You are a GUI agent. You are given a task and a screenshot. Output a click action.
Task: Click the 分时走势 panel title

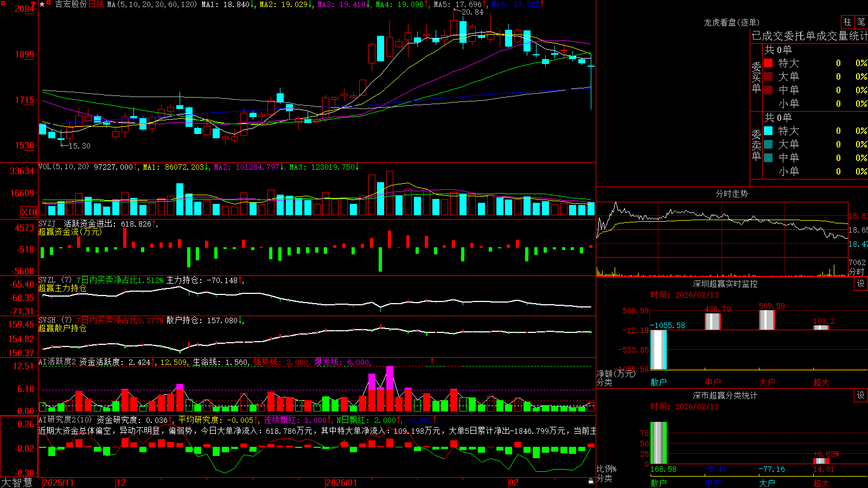click(731, 194)
